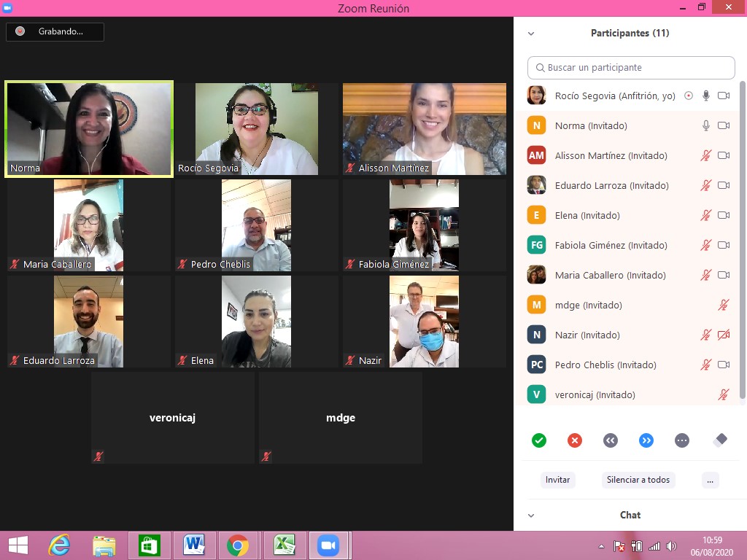Viewport: 747px width, 560px height.
Task: Click the participant list vertical scrollbar
Action: (742, 239)
